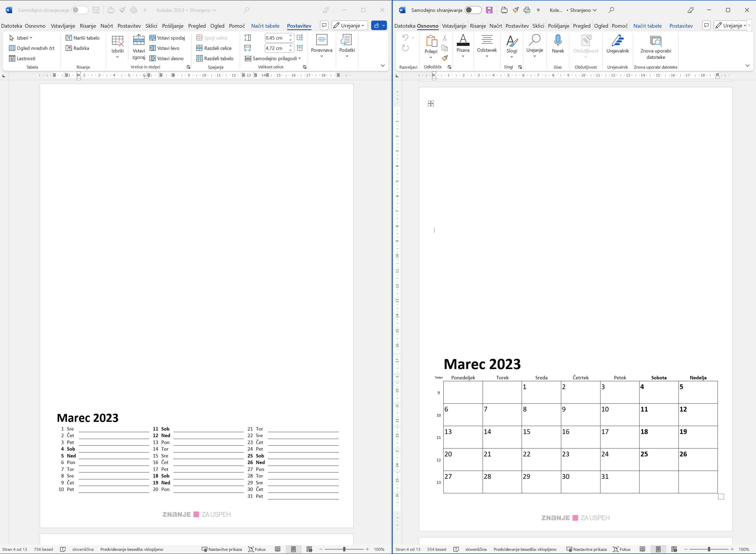Open Pisava font dropdown
This screenshot has width=756, height=554.
tap(463, 46)
